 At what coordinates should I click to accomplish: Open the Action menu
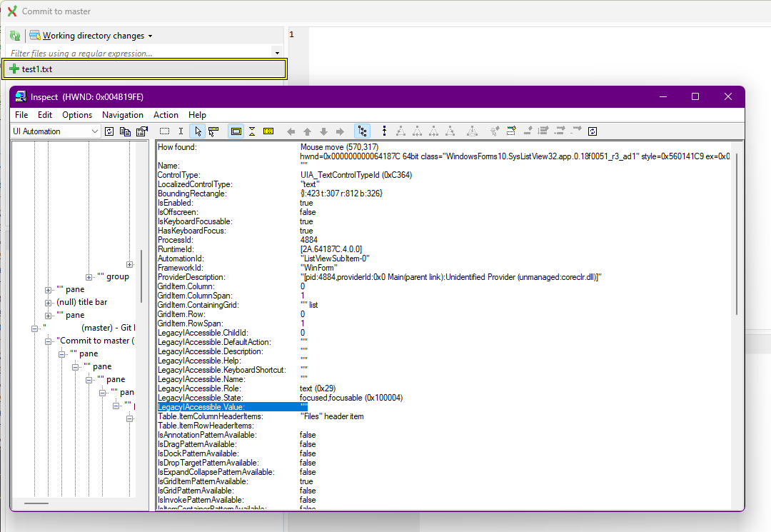pyautogui.click(x=166, y=114)
